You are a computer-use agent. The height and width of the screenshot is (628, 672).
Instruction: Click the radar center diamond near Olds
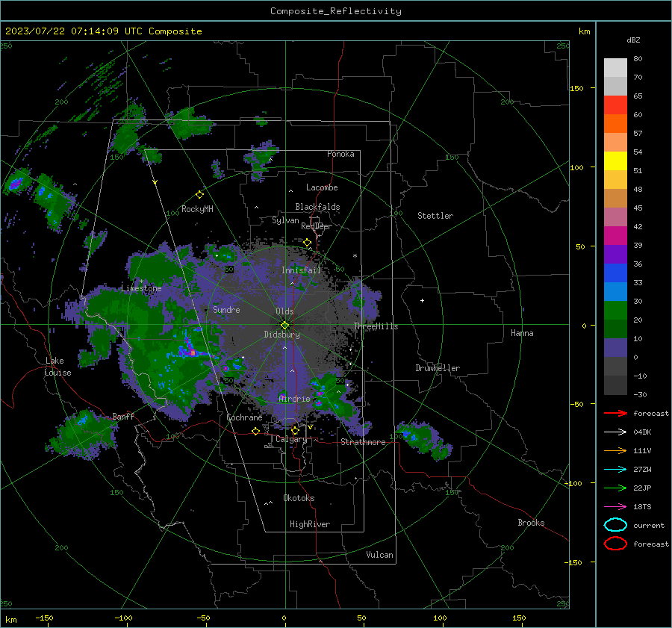pos(285,325)
